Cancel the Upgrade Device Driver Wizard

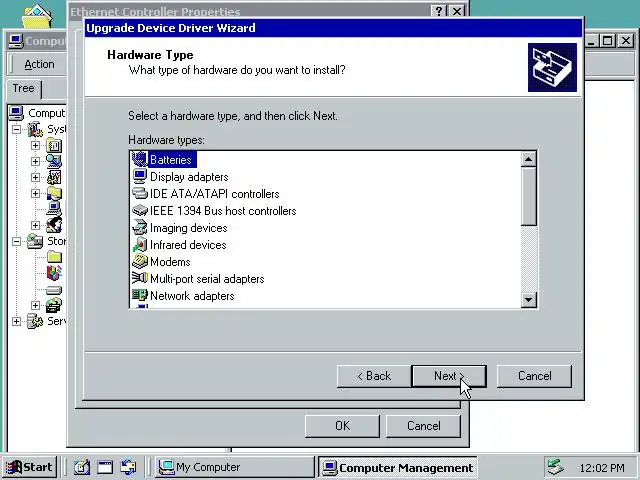click(534, 376)
